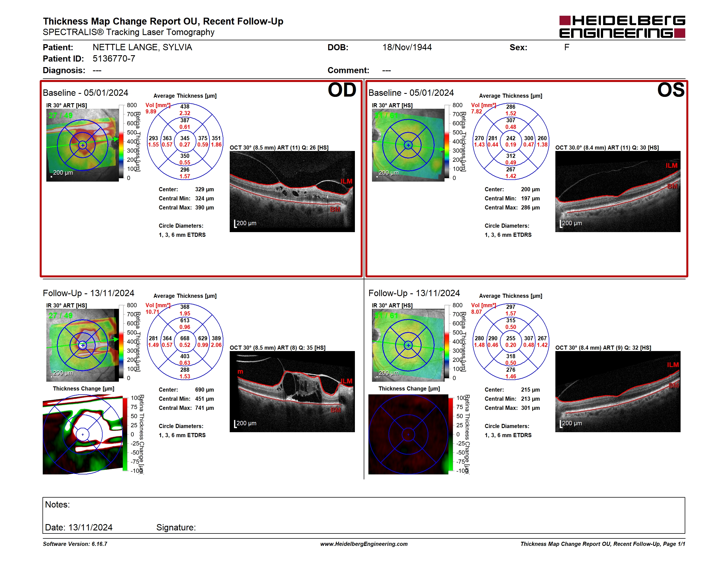Select the OD follow-up thickness map thumbnail
728x563 pixels.
(x=83, y=345)
